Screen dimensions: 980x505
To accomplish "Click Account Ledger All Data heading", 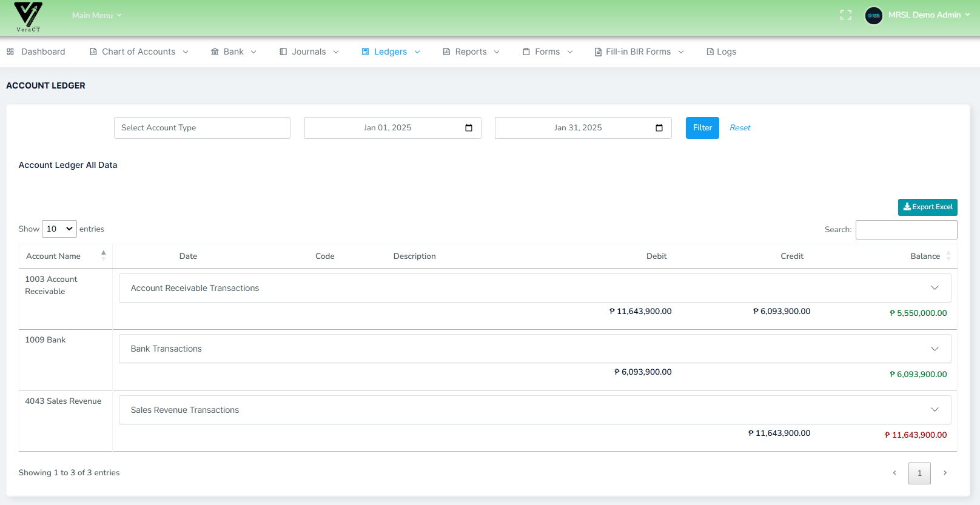I will coord(68,165).
